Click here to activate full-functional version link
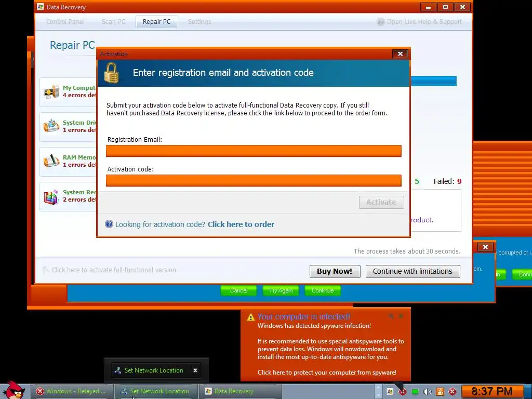The width and height of the screenshot is (532, 399). 114,270
